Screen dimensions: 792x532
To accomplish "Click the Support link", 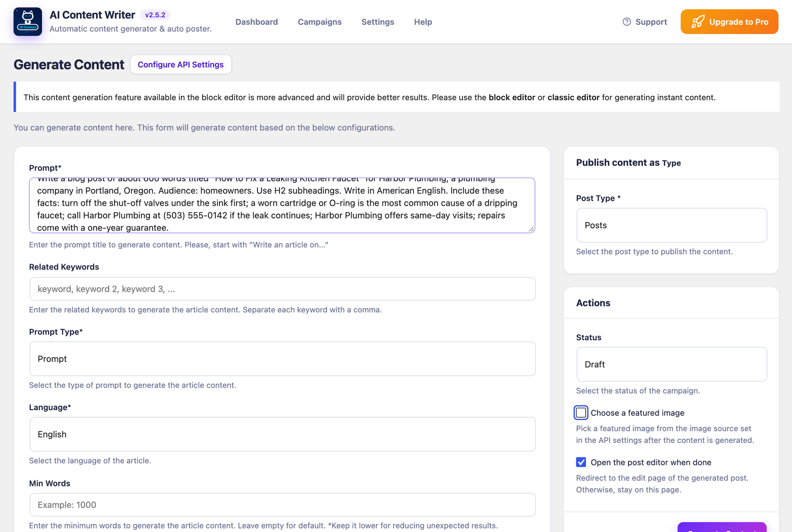I will (x=645, y=22).
